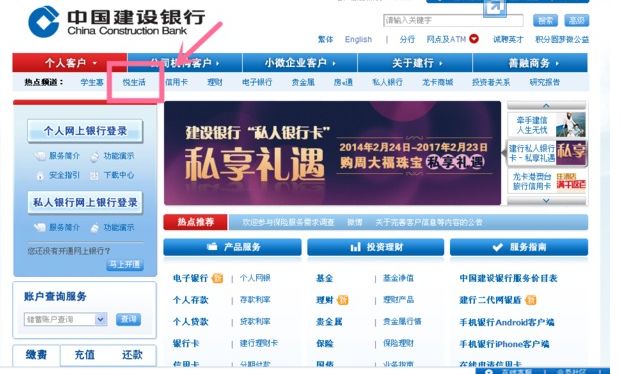Click the 马上开通 button

pos(125,265)
